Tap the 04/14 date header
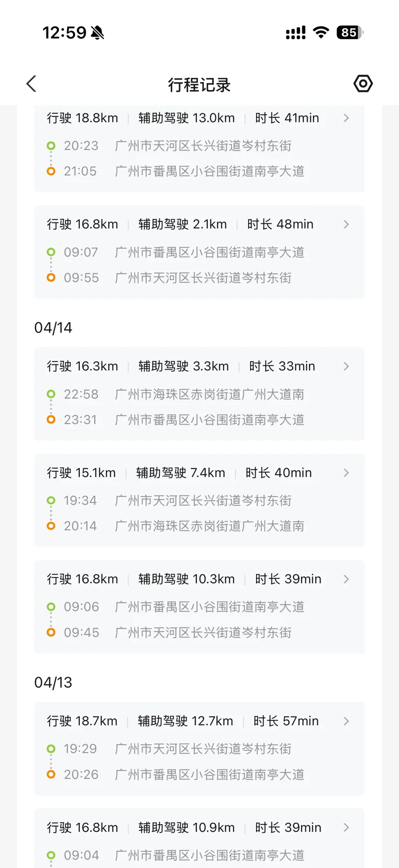This screenshot has height=868, width=399. (53, 328)
